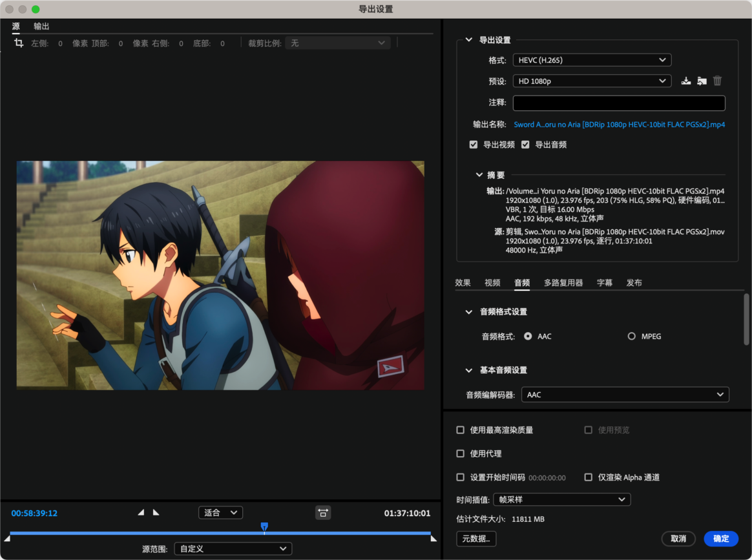Save the current export preset

click(x=686, y=81)
